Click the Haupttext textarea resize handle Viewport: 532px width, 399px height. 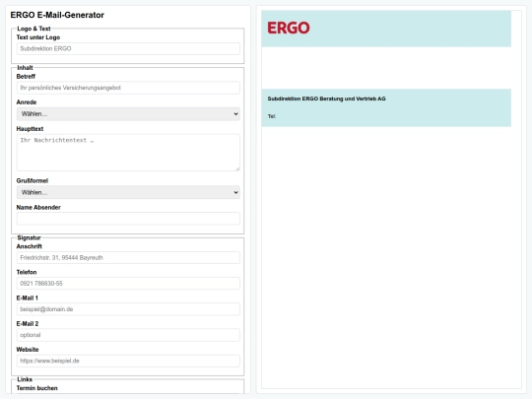pyautogui.click(x=237, y=168)
